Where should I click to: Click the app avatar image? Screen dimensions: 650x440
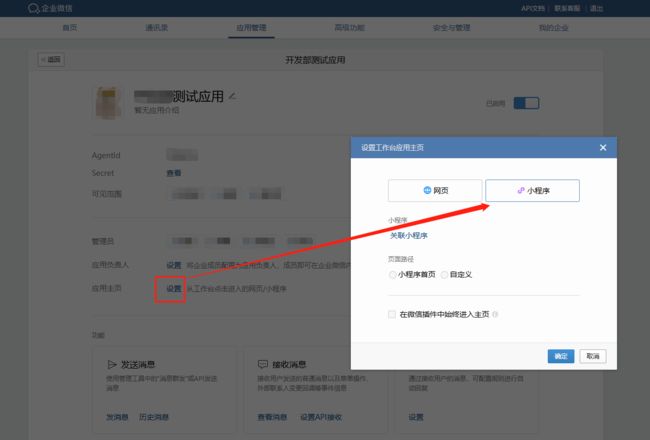click(109, 102)
